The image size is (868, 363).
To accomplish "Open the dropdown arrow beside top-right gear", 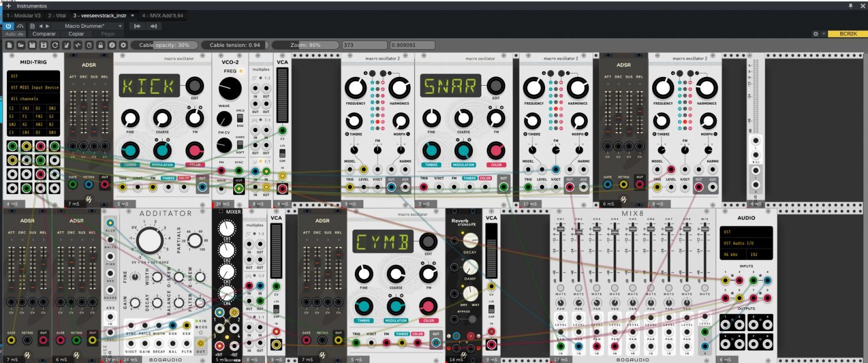I will [x=823, y=34].
